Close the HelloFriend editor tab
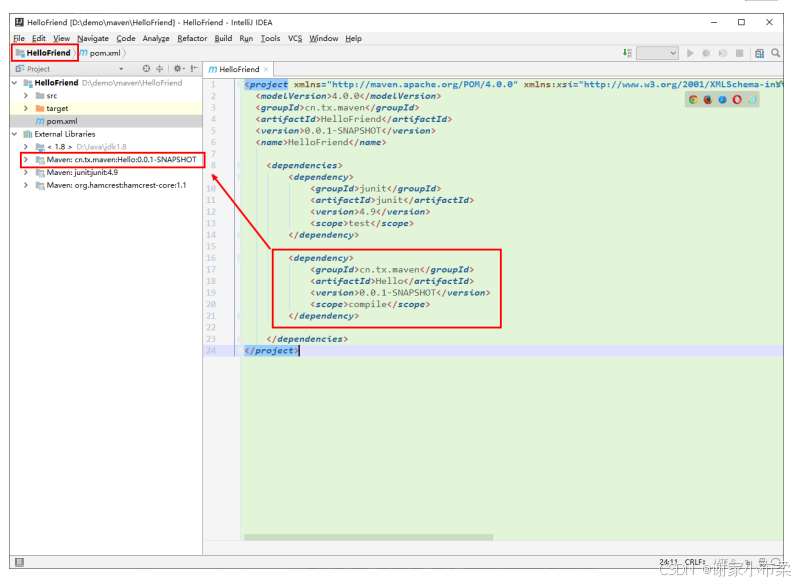Image resolution: width=803 pixels, height=585 pixels. click(x=266, y=70)
